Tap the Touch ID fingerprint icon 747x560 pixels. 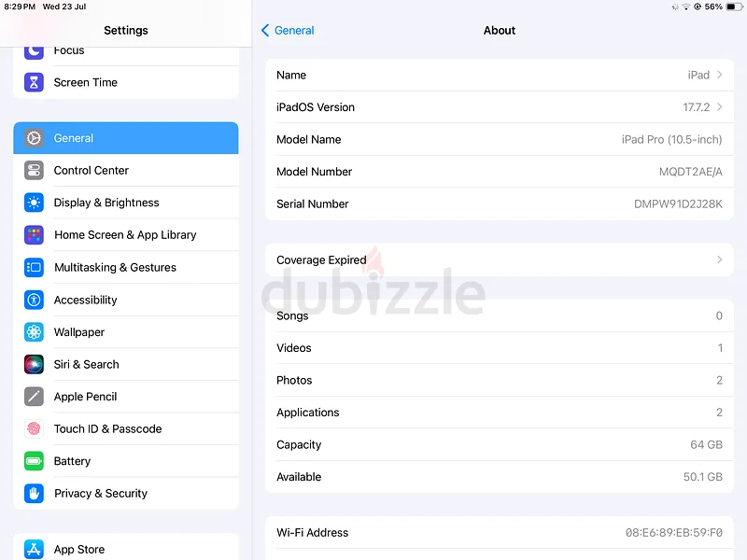coord(34,428)
